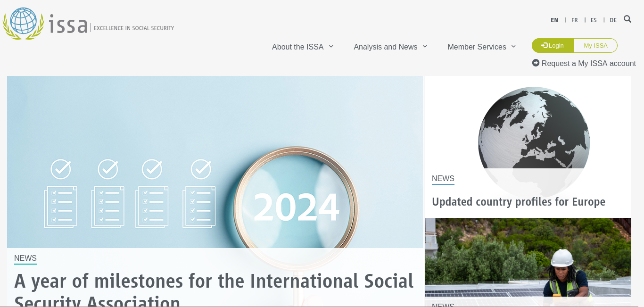Open the search magnifier icon

627,19
